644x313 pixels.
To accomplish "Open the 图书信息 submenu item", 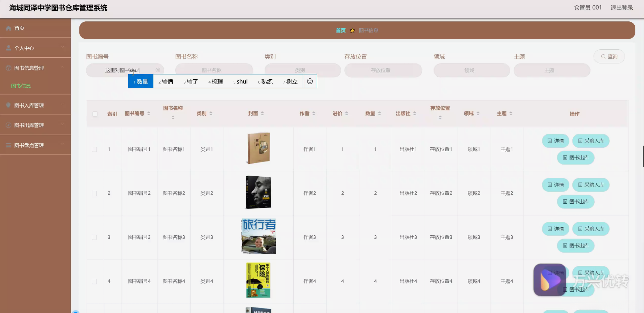I will [21, 86].
